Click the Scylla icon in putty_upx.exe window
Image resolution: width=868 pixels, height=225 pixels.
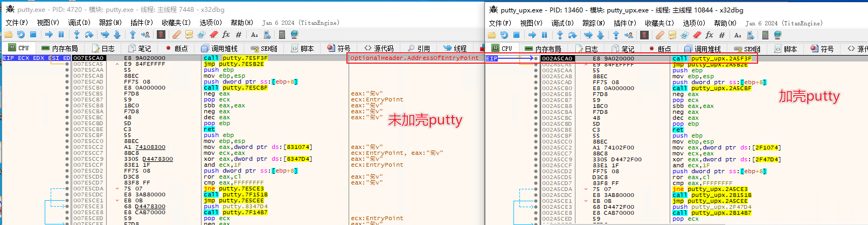644,35
